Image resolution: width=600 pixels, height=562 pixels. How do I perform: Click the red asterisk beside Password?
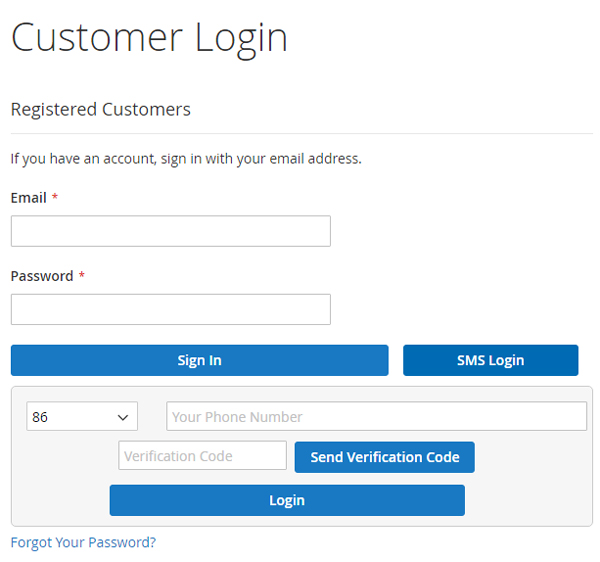tap(82, 276)
